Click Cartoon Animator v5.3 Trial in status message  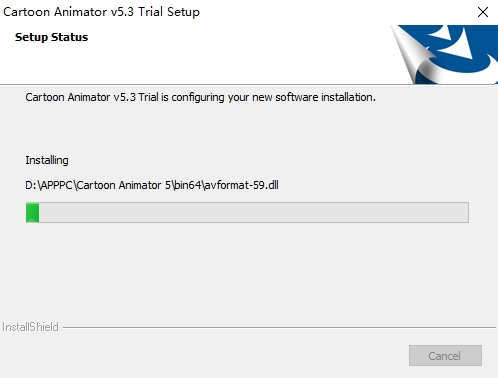[x=92, y=97]
